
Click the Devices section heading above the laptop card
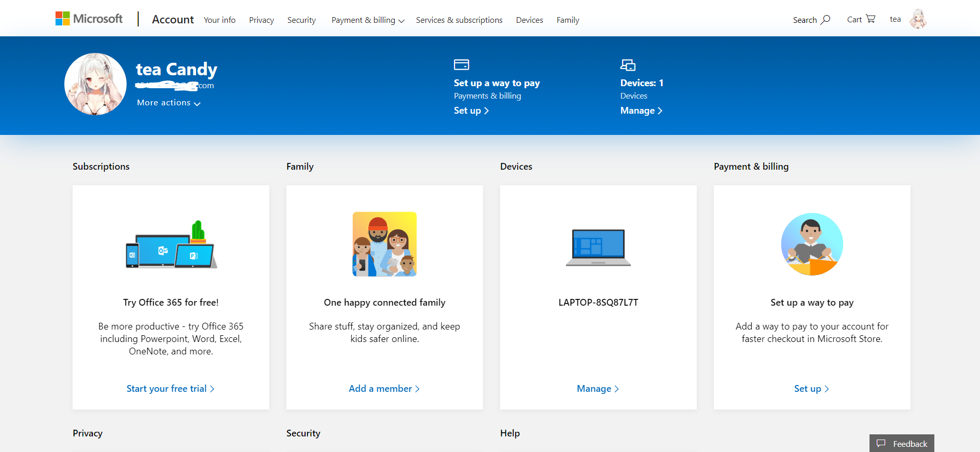(x=516, y=167)
